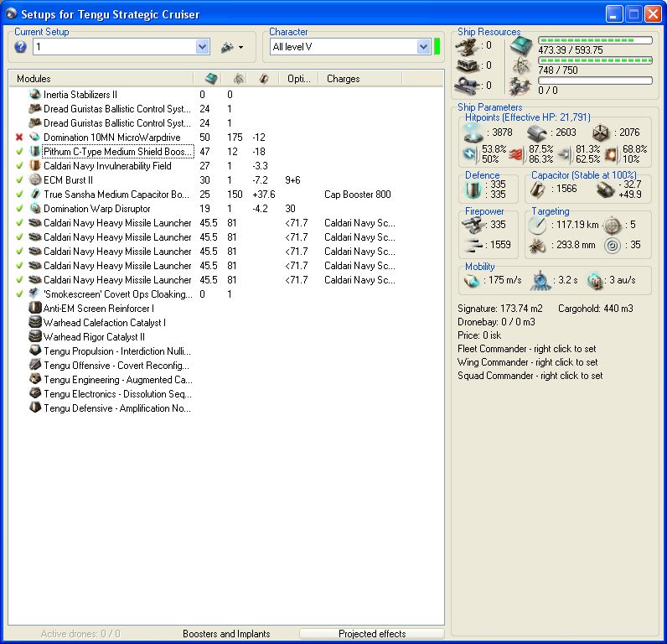
Task: Click the Defence shield tank icon
Action: (473, 190)
